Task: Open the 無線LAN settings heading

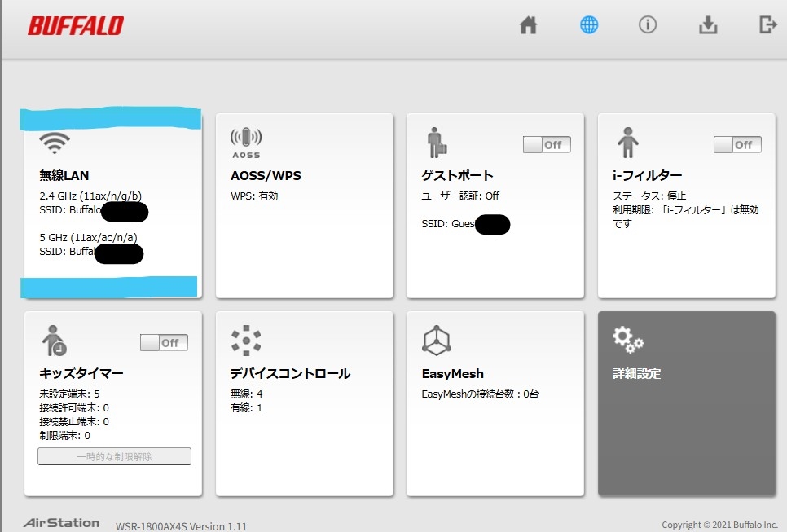Action: (64, 176)
